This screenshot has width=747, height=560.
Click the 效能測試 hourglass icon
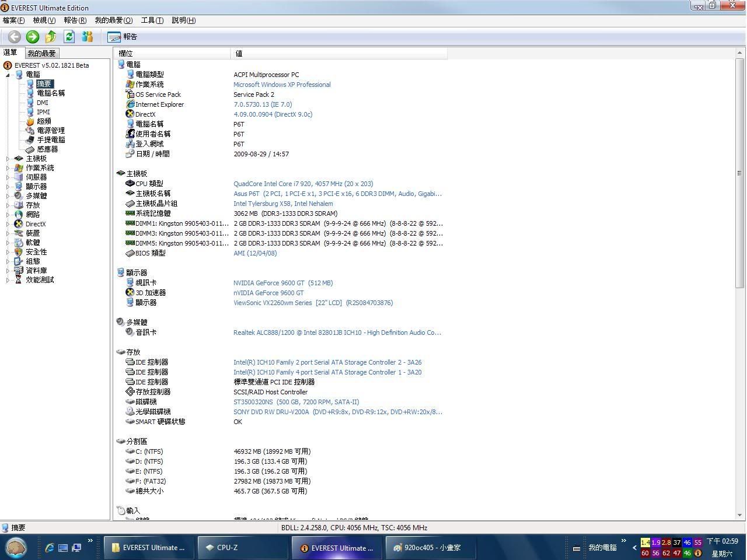19,280
